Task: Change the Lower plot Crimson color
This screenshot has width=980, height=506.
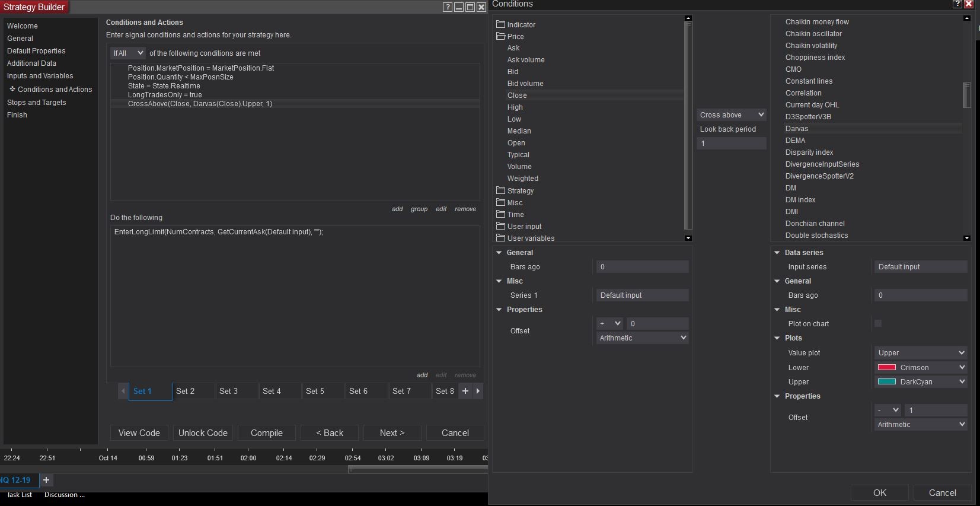Action: coord(921,367)
